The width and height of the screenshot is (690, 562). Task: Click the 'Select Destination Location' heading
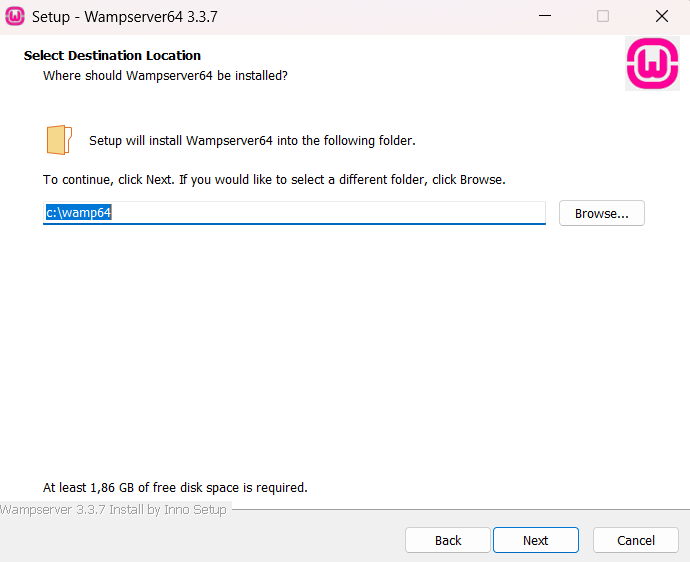(112, 55)
